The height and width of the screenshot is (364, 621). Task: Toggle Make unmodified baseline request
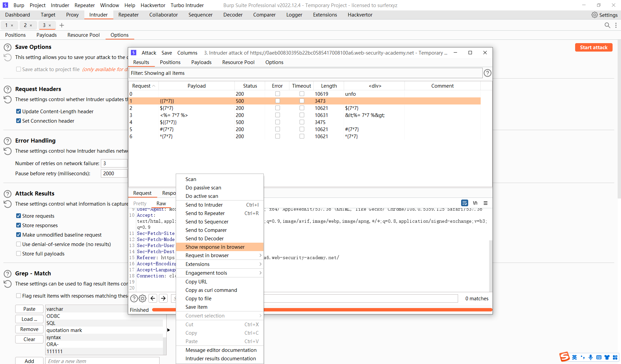coord(19,235)
